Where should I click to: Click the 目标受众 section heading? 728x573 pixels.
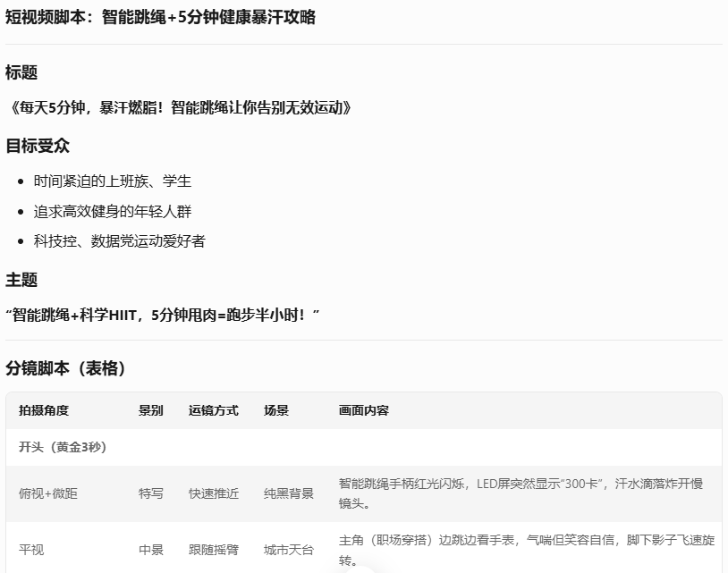(36, 145)
